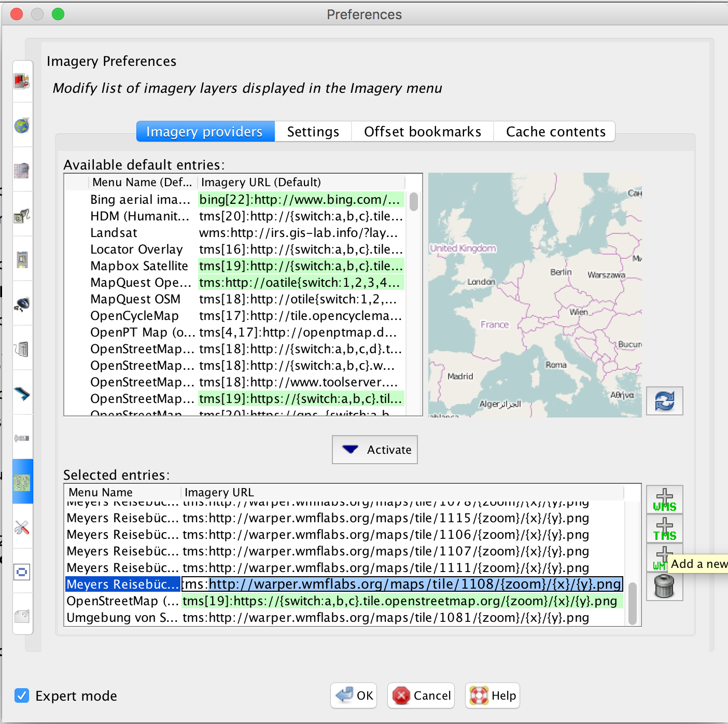Cancel the preferences dialog
The height and width of the screenshot is (724, 728).
point(421,695)
